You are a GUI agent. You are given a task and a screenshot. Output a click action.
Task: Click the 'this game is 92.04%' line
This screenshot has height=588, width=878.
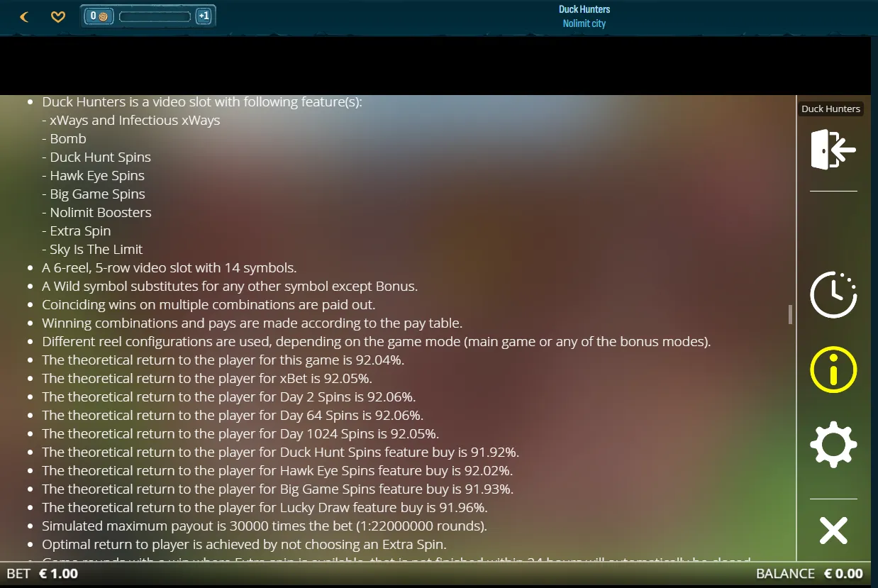pos(223,360)
